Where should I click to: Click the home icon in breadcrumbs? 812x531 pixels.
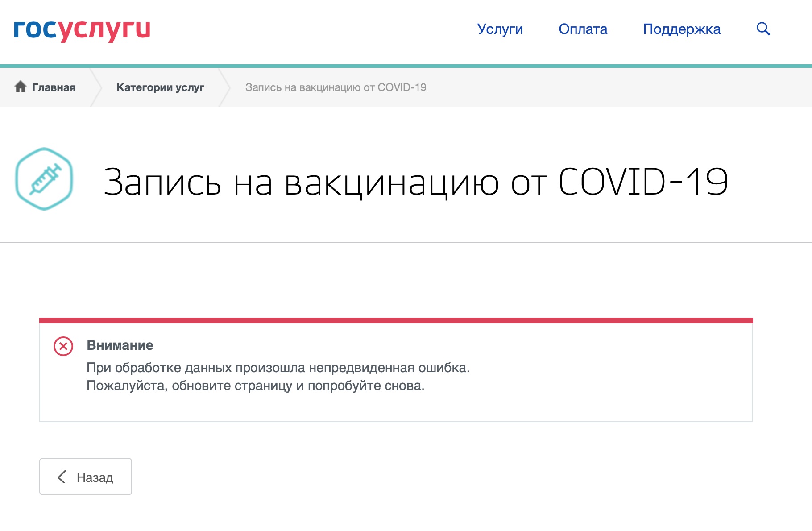pyautogui.click(x=21, y=87)
